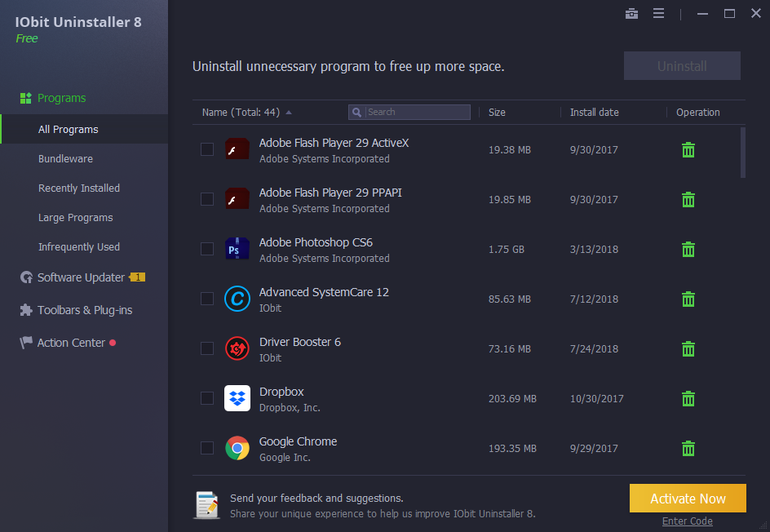Click trash icon for Dropbox

[688, 398]
